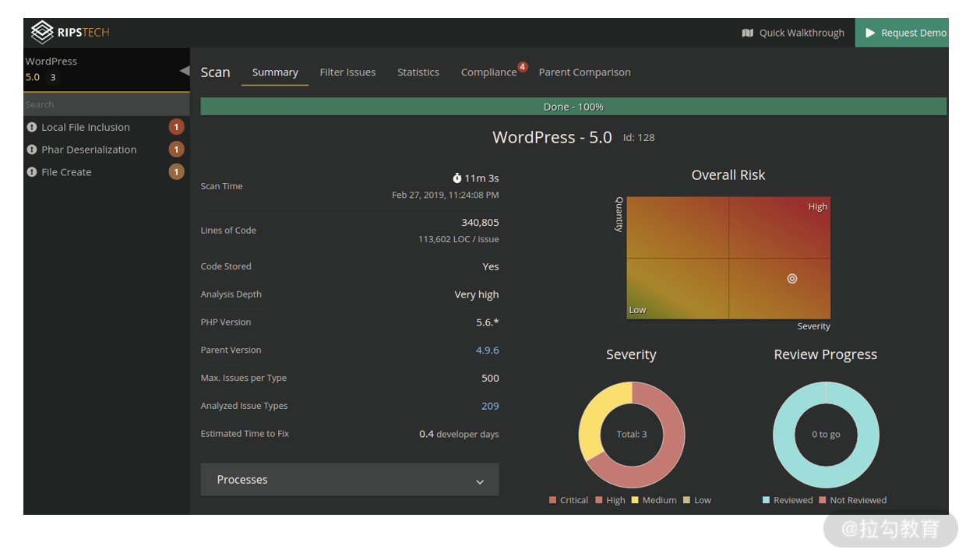The height and width of the screenshot is (560, 973).
Task: Click the play icon in Request Demo
Action: click(870, 33)
